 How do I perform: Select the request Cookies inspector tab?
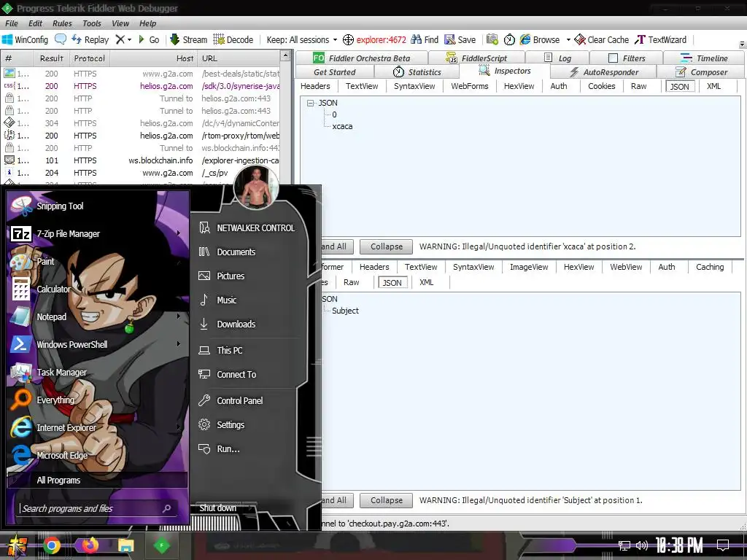(601, 86)
